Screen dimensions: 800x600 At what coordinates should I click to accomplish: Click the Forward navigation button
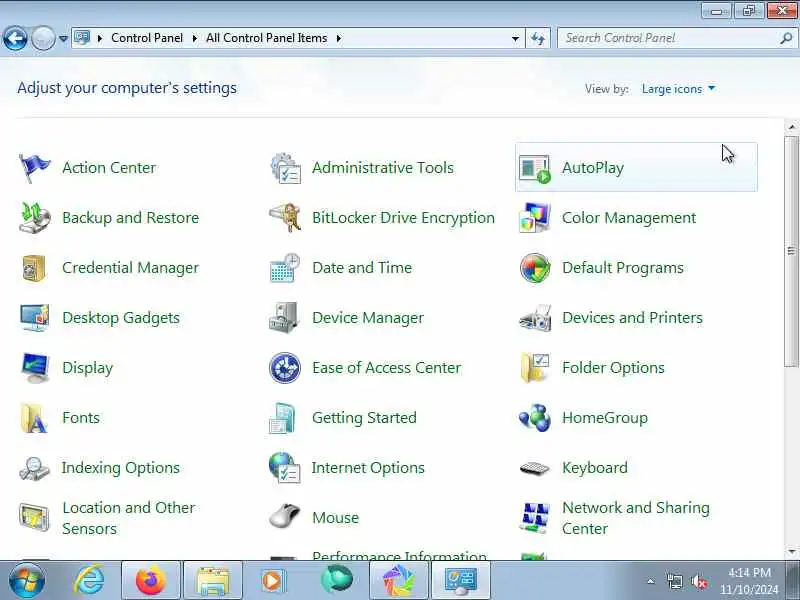(x=43, y=38)
